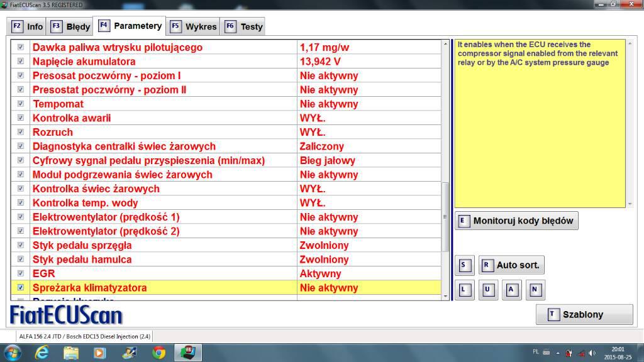Toggle Presostat poczwórny - poziom II checkbox

click(x=21, y=89)
